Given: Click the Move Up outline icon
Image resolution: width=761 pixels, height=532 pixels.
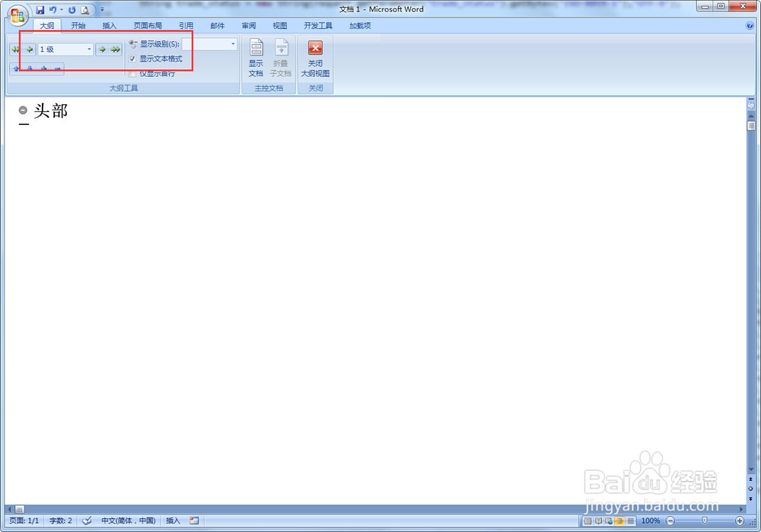Looking at the screenshot, I should pos(16,68).
